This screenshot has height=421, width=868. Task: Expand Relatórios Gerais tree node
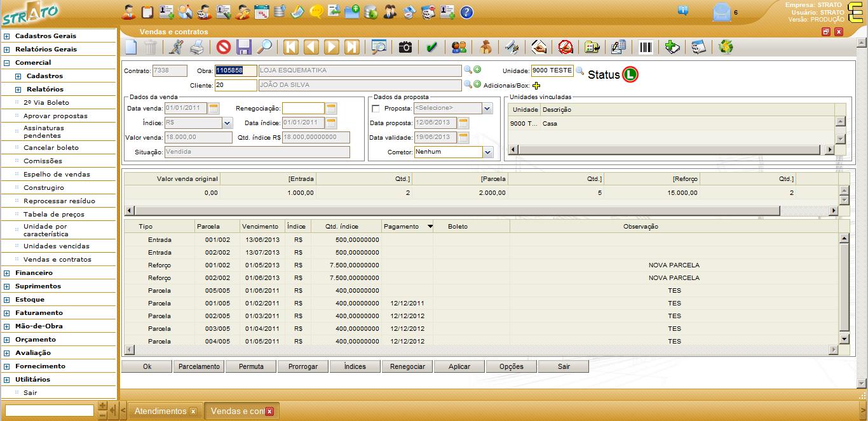tap(7, 50)
